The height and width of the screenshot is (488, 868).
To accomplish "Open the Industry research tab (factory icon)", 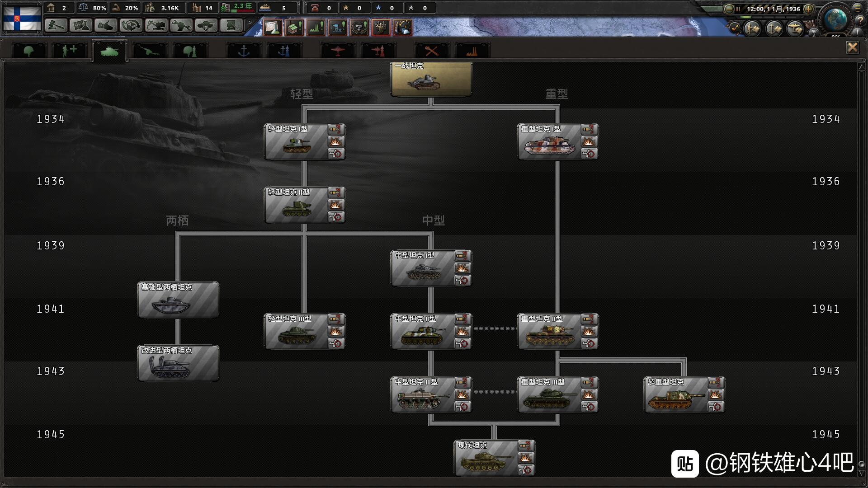I will click(x=472, y=50).
